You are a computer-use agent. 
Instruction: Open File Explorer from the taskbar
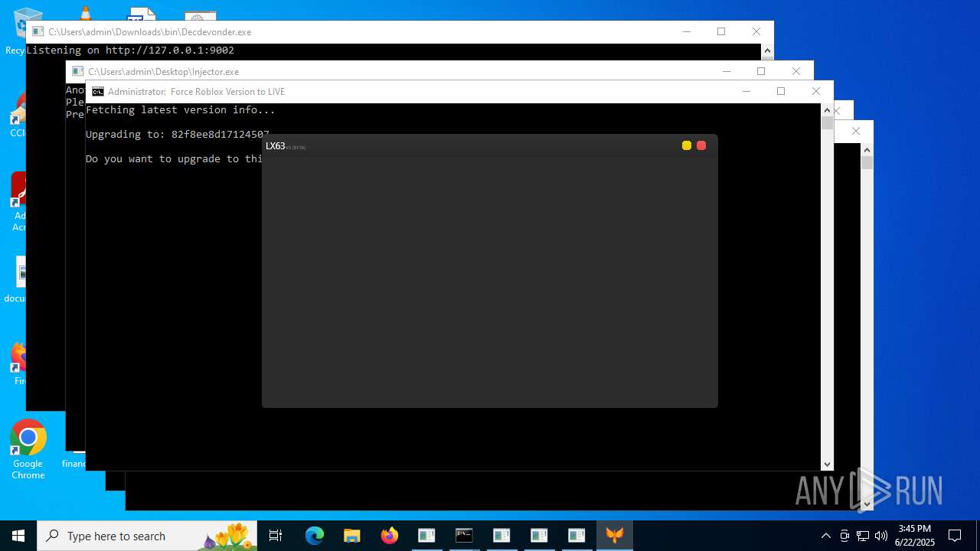click(351, 536)
